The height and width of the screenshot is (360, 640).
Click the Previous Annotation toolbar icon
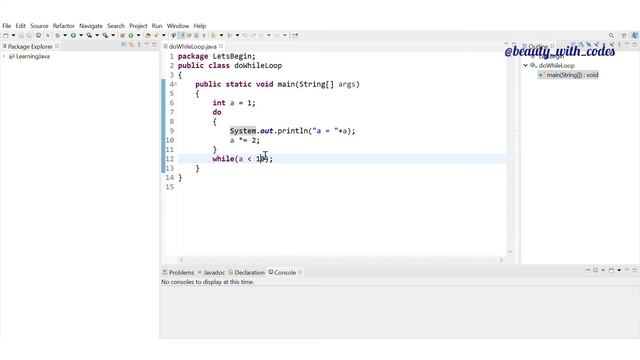230,36
